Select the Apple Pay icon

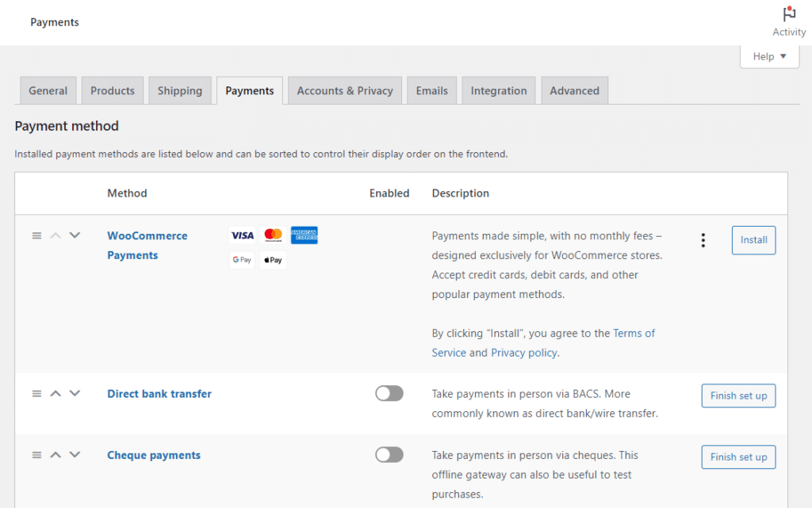point(273,259)
